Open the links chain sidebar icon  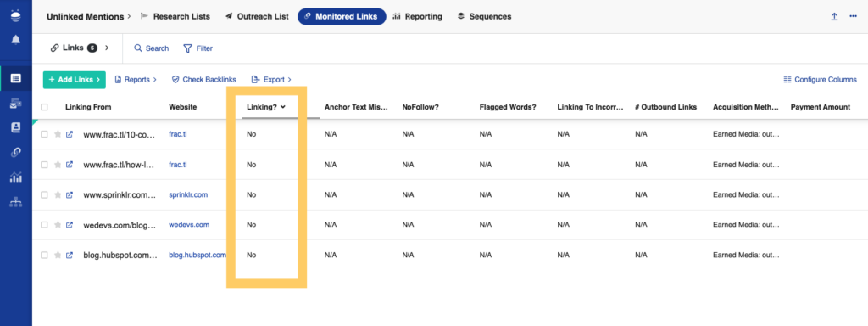click(x=15, y=153)
